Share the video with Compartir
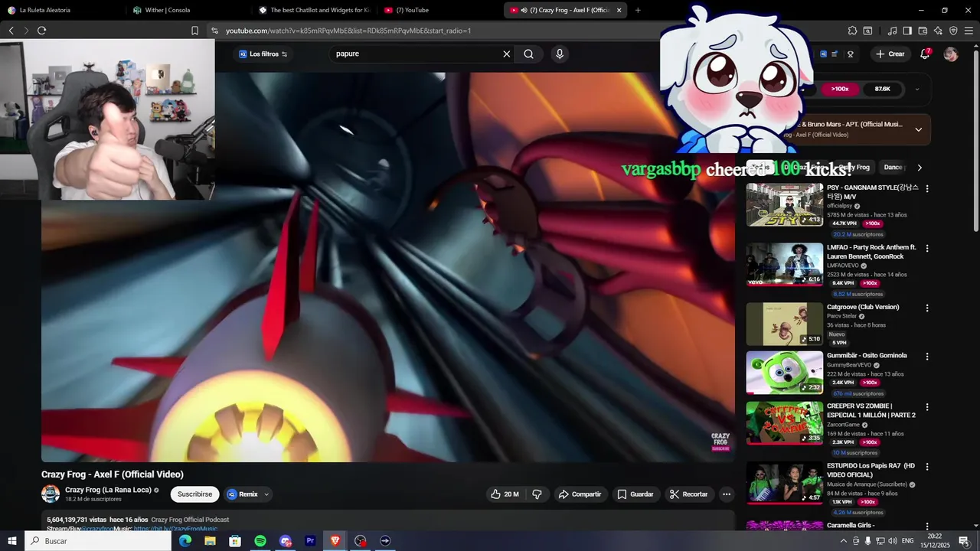This screenshot has width=980, height=551. coord(580,494)
